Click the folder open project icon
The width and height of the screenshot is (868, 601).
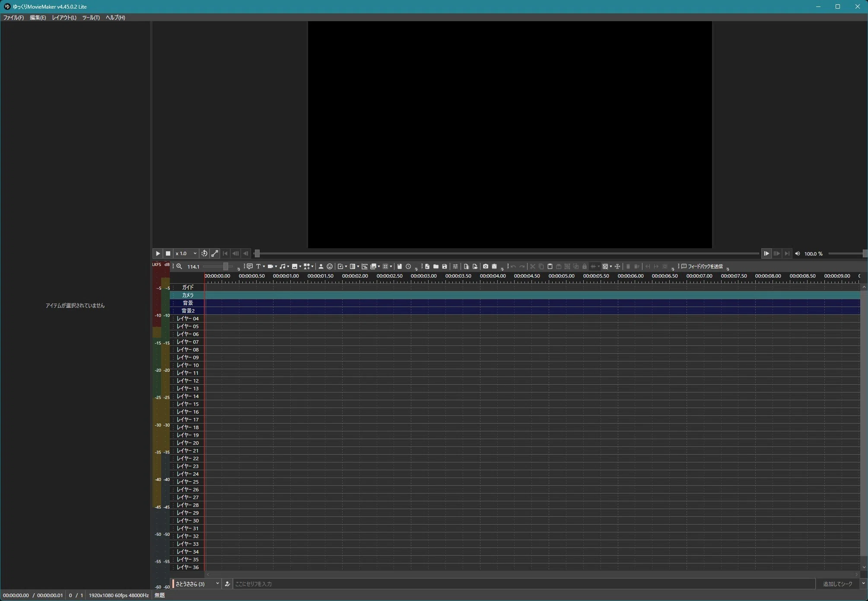[436, 266]
